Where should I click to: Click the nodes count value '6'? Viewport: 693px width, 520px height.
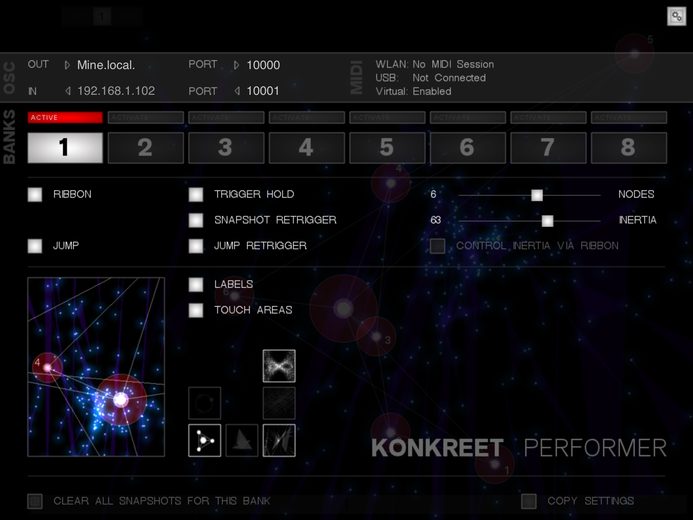(433, 194)
